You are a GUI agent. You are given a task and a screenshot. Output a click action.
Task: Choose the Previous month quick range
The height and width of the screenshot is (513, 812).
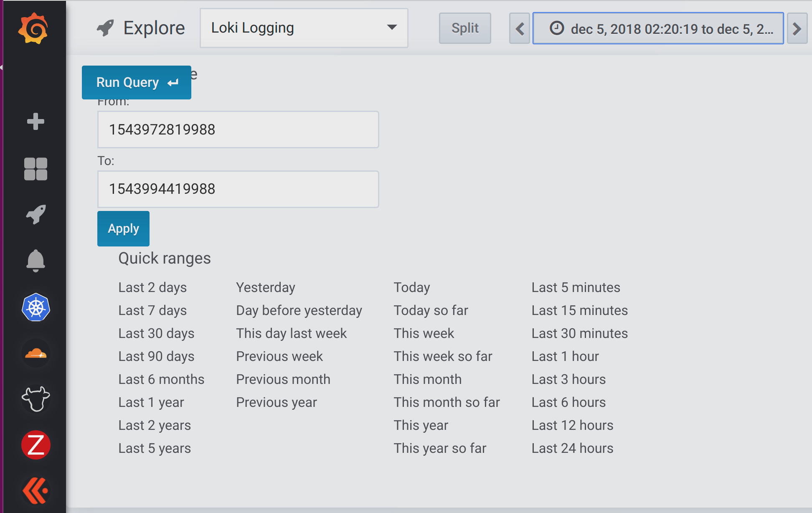click(283, 379)
